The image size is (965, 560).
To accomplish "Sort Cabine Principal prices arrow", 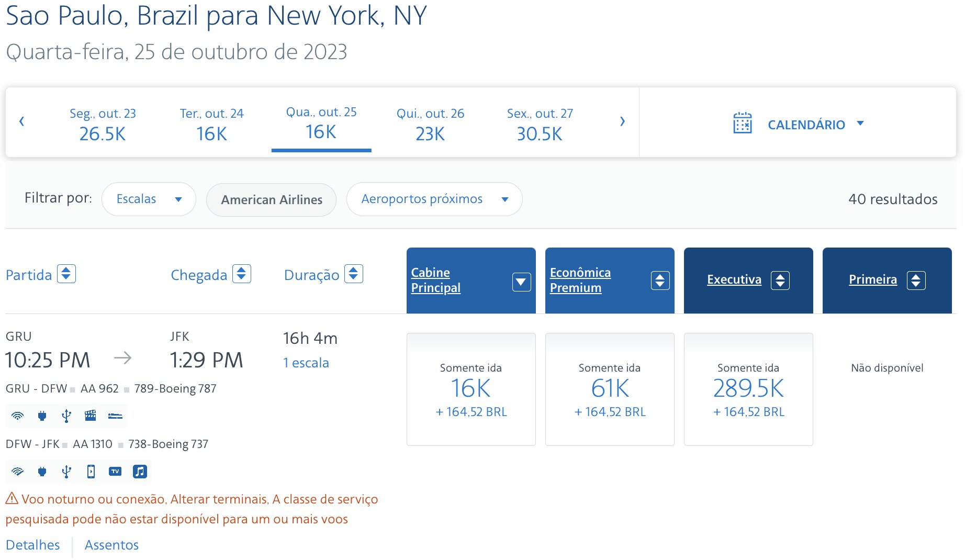I will pos(521,282).
